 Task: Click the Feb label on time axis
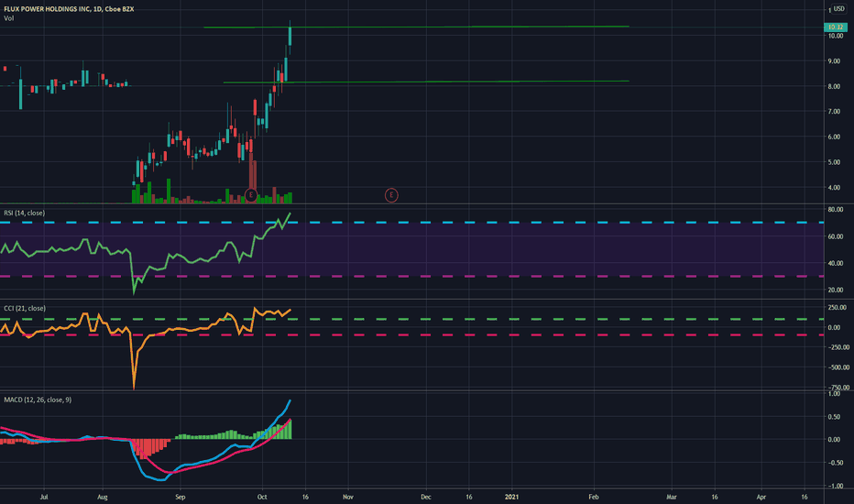click(593, 497)
